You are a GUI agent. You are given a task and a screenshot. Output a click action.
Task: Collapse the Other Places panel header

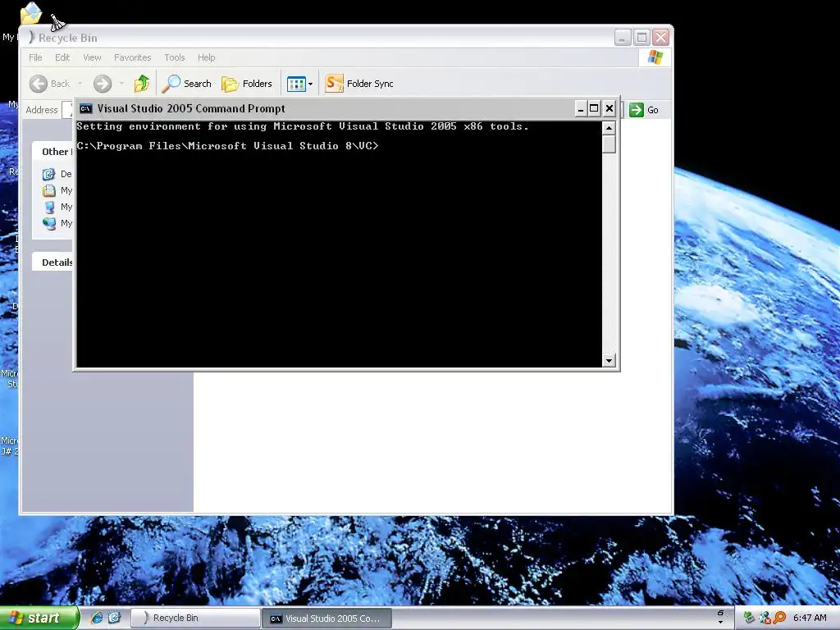(52, 152)
